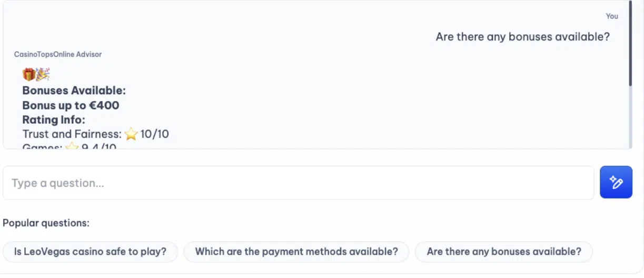Click the 'Trust and Fairness' rating text
This screenshot has width=644, height=278.
pos(72,134)
